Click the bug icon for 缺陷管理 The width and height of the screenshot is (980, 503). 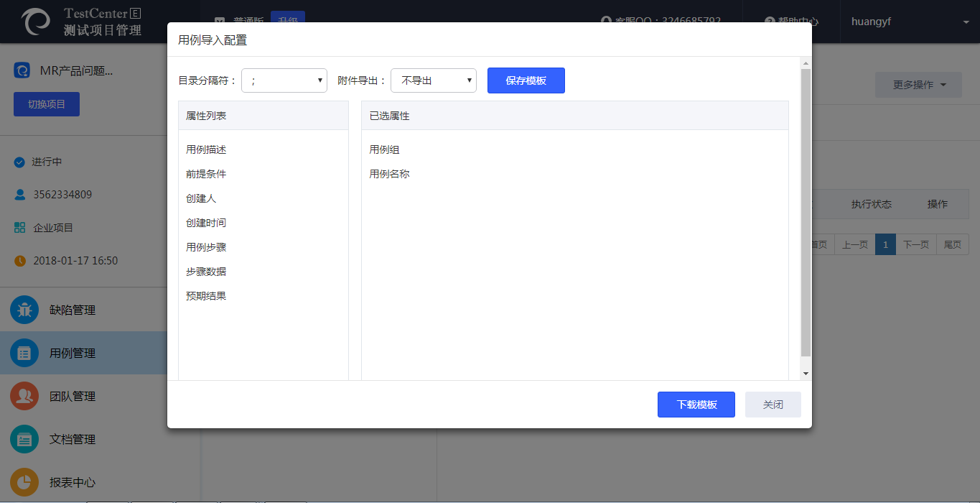24,310
